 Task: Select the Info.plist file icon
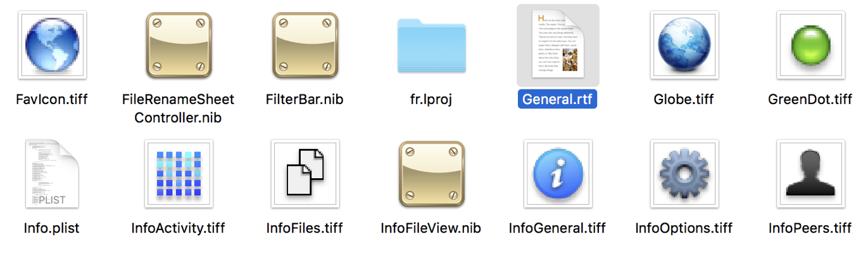coord(51,173)
